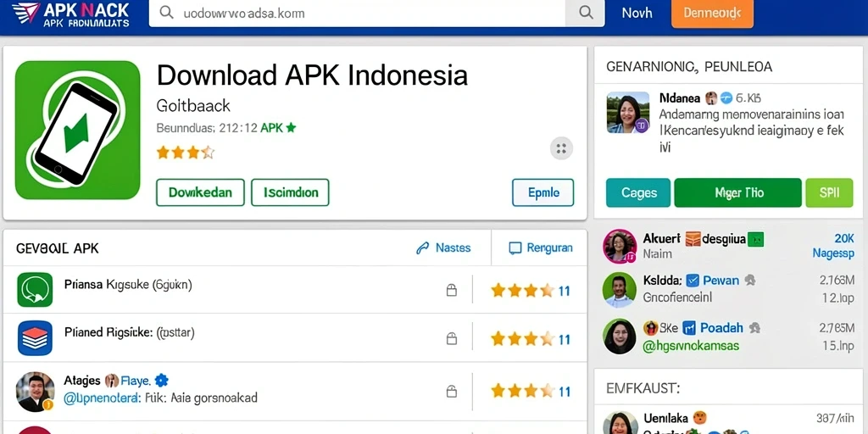Click the orange Denneoigs button
This screenshot has height=434, width=868.
pyautogui.click(x=712, y=14)
